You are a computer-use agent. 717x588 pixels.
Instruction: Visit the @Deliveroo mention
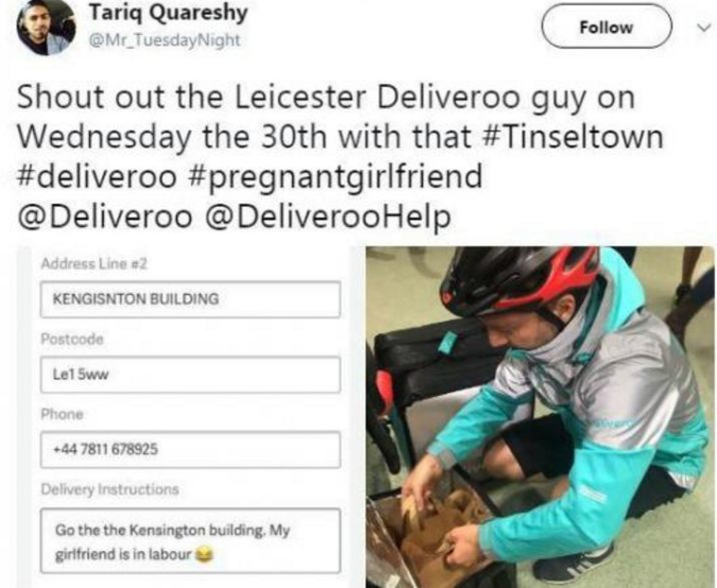point(105,216)
